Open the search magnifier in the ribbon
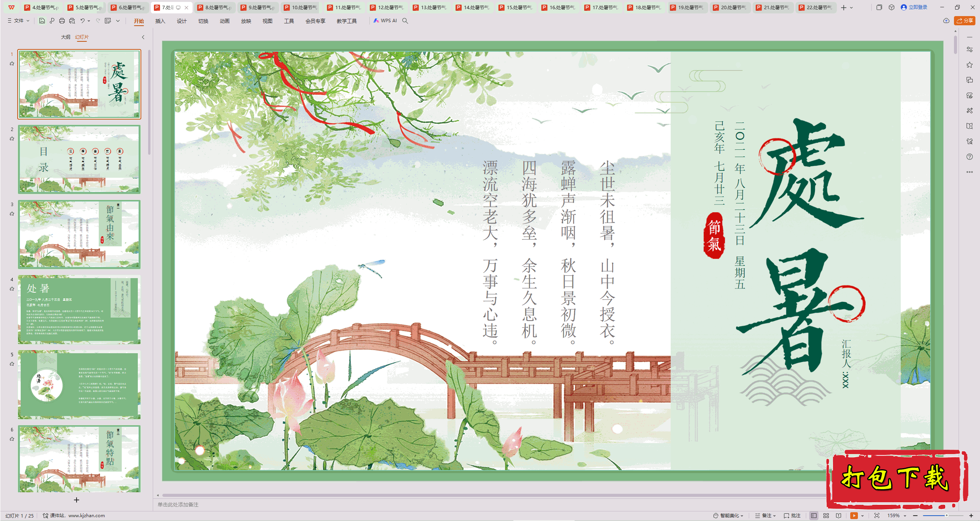This screenshot has height=521, width=980. (x=405, y=21)
